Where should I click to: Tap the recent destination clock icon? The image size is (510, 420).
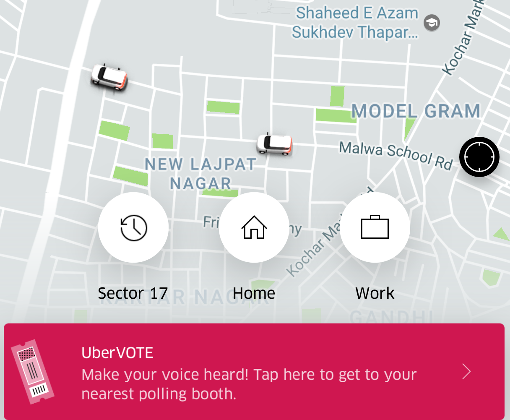click(x=133, y=227)
